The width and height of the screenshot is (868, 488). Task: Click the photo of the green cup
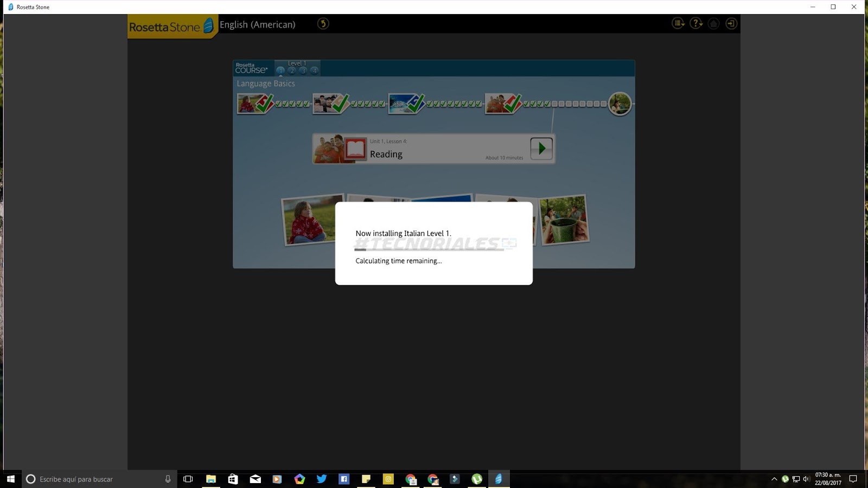pos(564,220)
